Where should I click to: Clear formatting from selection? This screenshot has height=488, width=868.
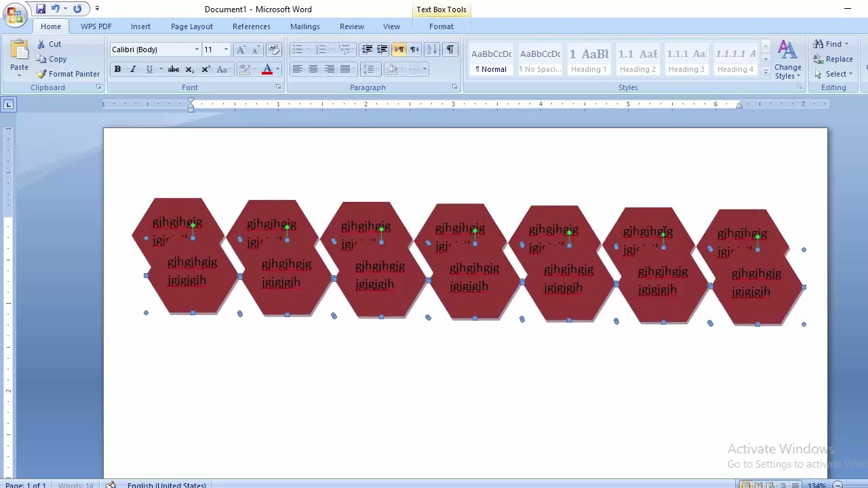[x=274, y=49]
